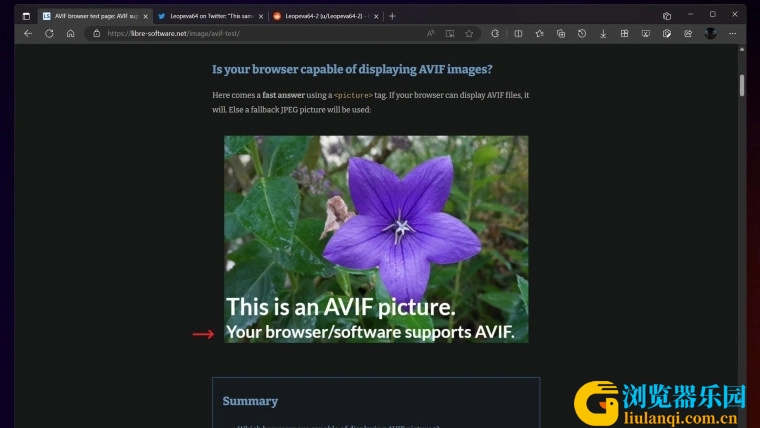
Task: Click the purple flower AVIF test image
Action: coord(376,239)
